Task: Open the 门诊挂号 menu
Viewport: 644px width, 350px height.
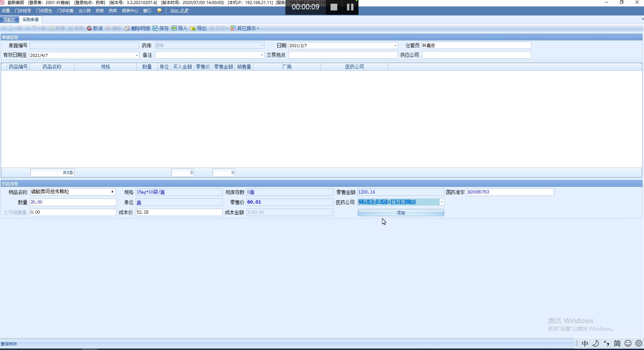Action: pyautogui.click(x=23, y=11)
